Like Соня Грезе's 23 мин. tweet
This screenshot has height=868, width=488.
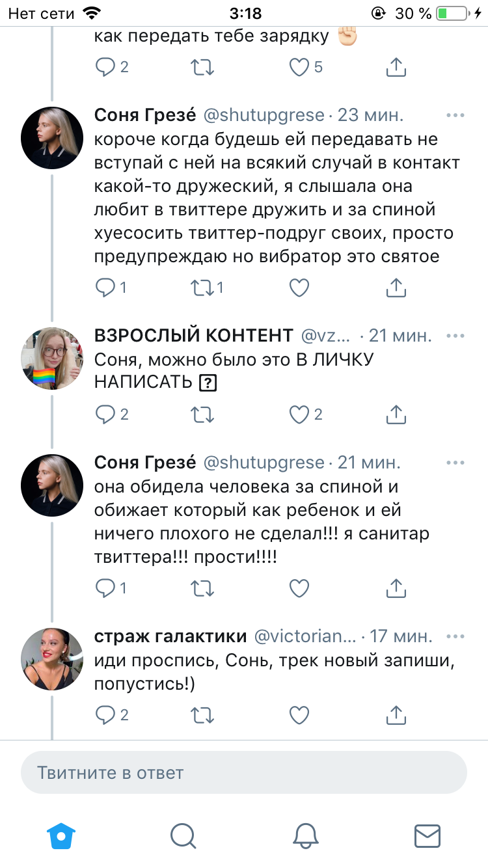299,287
